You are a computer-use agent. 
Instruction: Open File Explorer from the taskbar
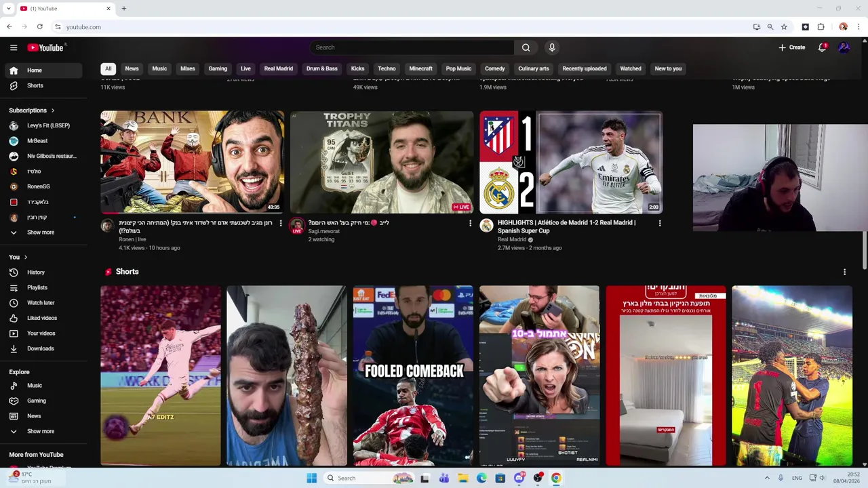pos(462,478)
